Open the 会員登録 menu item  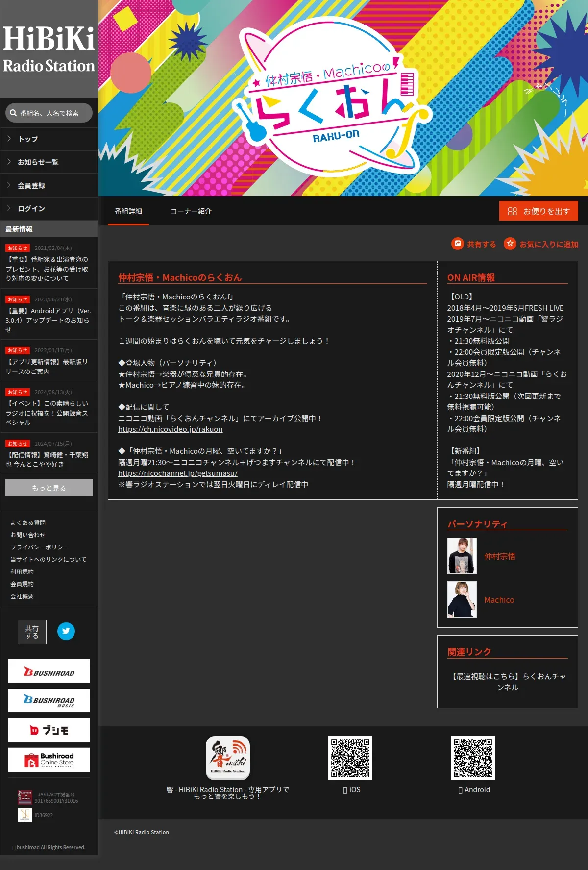(49, 186)
